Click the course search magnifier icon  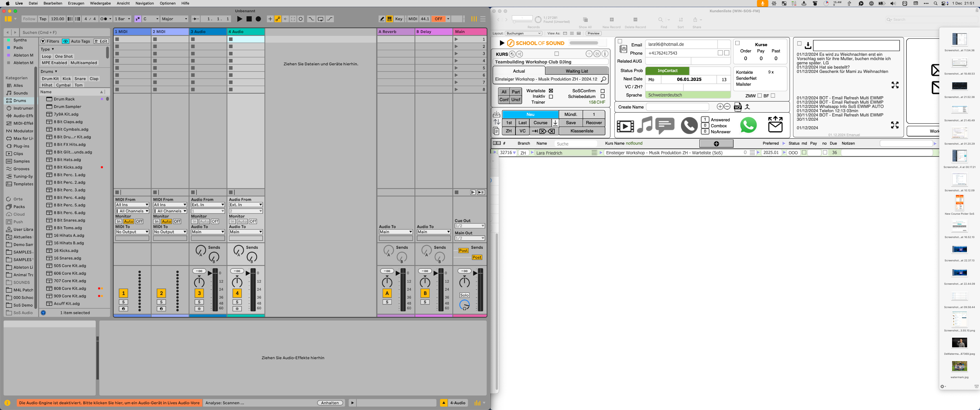coord(603,79)
